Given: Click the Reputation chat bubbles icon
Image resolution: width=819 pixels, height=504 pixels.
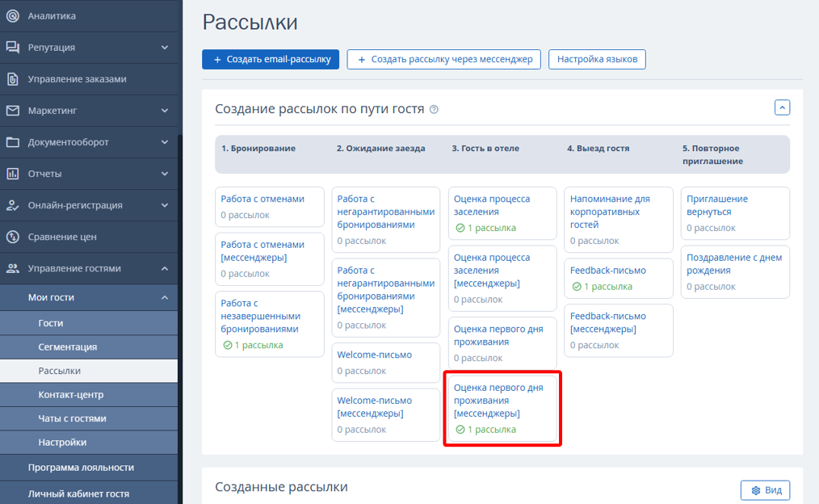Looking at the screenshot, I should tap(12, 48).
